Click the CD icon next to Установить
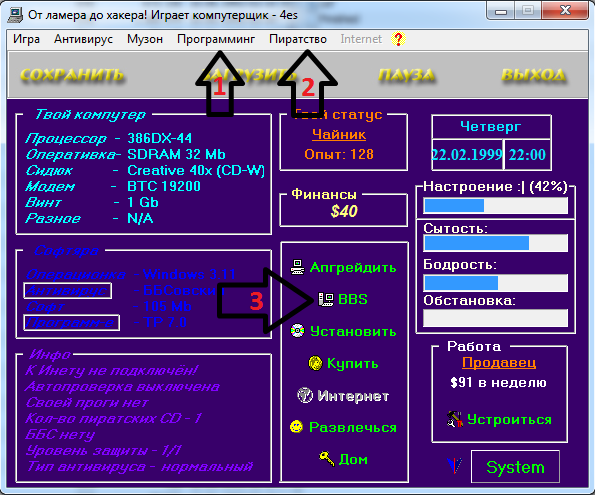Image resolution: width=595 pixels, height=495 pixels. pyautogui.click(x=298, y=331)
